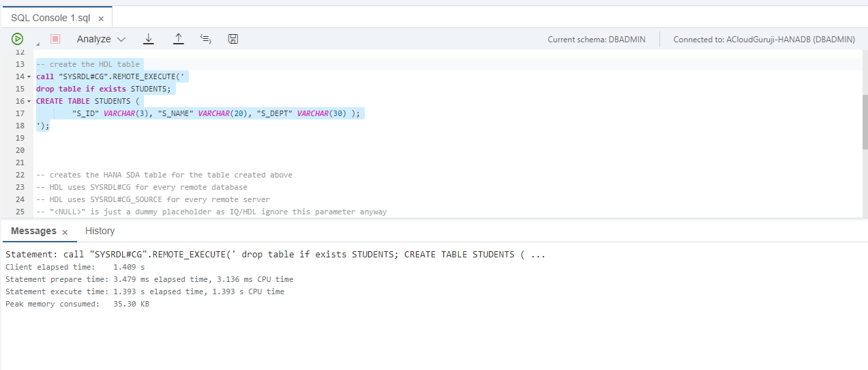This screenshot has width=868, height=370.
Task: Open the run options arrow beside Run
Action: 37,43
